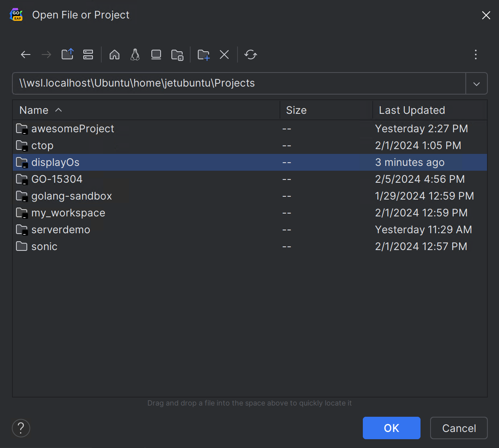Open the help question mark
Image resolution: width=499 pixels, height=448 pixels.
tap(21, 428)
